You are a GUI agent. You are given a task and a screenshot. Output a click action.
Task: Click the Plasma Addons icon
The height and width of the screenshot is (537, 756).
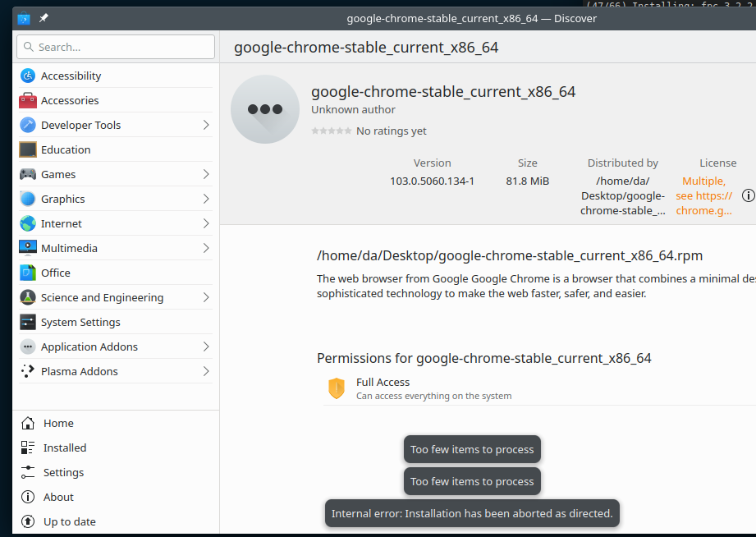(28, 371)
